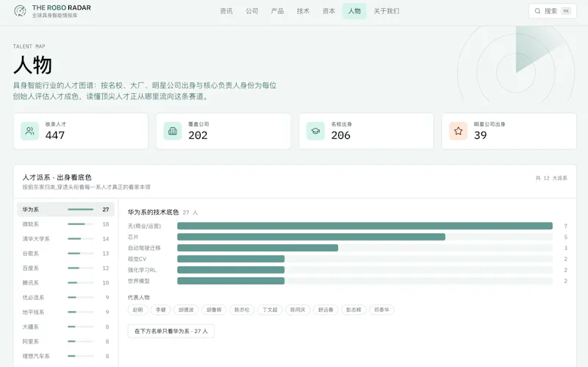
Task: Click the 邓泰华 person chip
Action: [381, 310]
